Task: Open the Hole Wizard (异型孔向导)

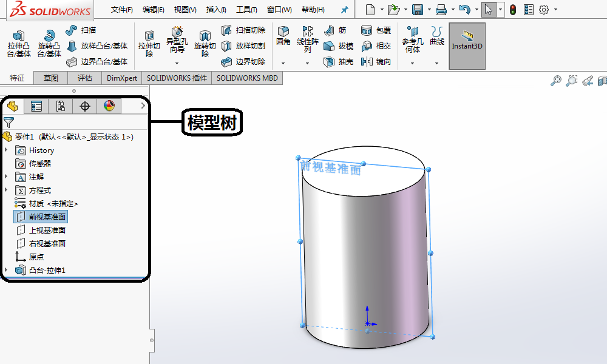Action: pos(177,40)
